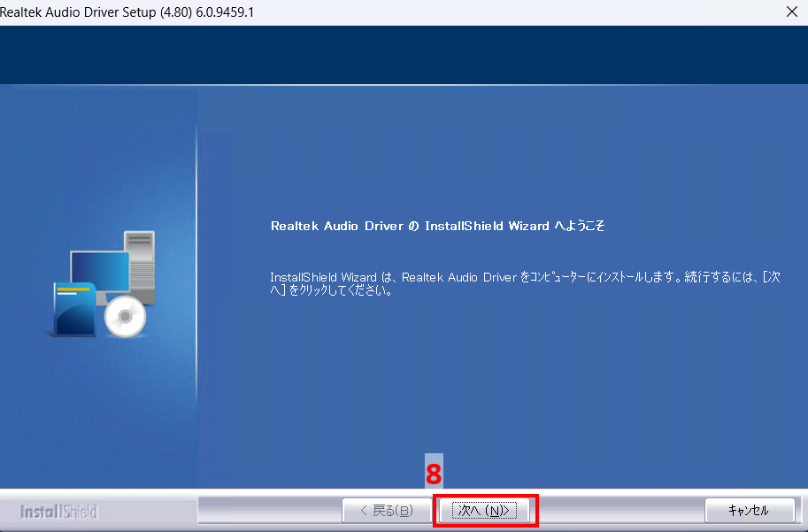Image resolution: width=808 pixels, height=532 pixels.
Task: Click the CD disc icon in installer graphic
Action: click(124, 317)
